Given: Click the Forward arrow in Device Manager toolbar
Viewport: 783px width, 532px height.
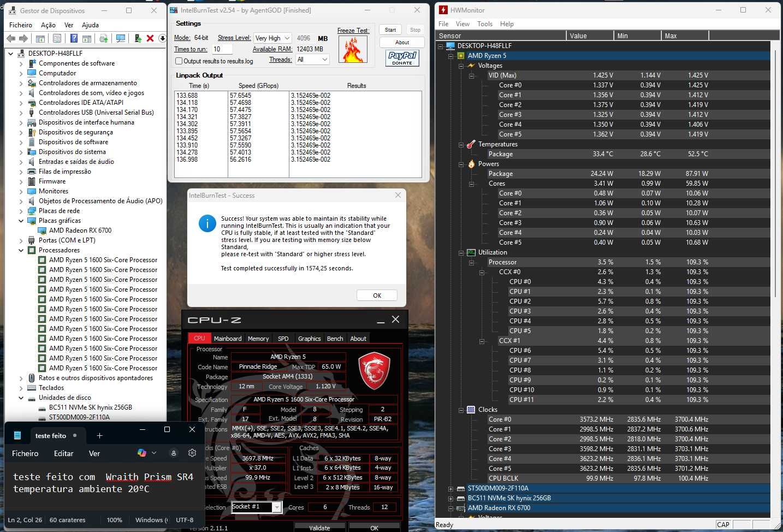Looking at the screenshot, I should [x=23, y=38].
